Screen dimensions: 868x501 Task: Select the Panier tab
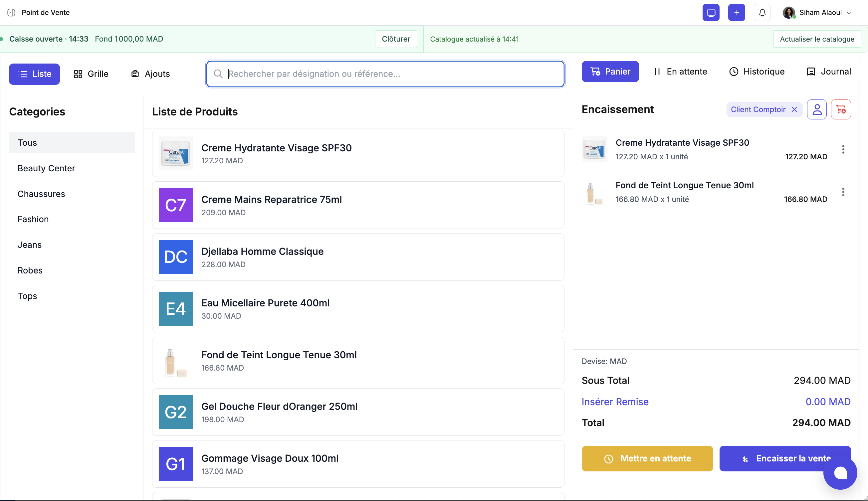pos(610,72)
